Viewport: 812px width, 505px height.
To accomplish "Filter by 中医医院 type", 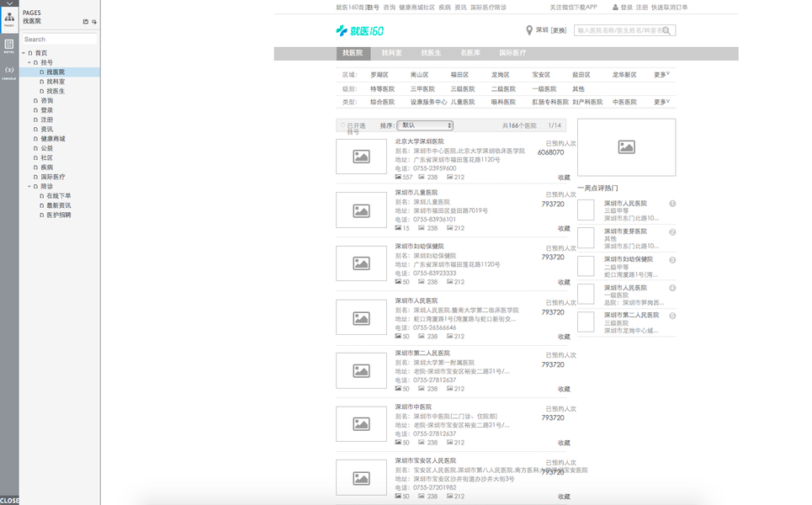I will coord(624,102).
